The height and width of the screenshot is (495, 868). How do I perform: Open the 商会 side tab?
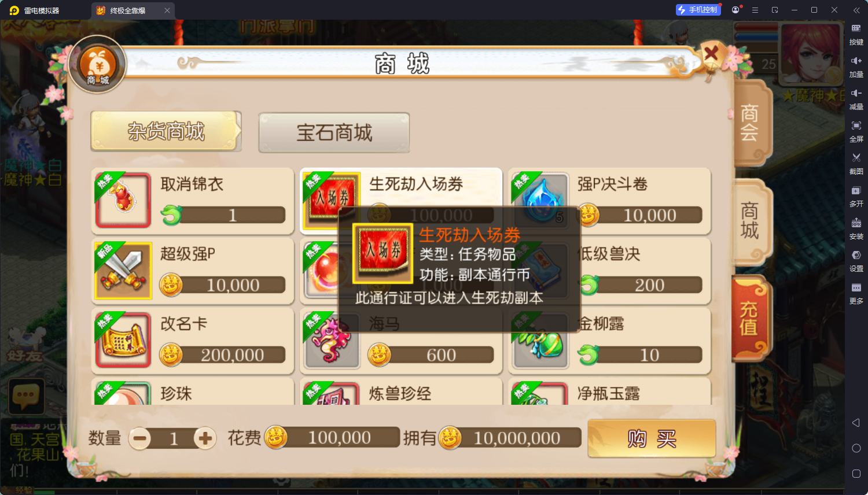tap(751, 123)
